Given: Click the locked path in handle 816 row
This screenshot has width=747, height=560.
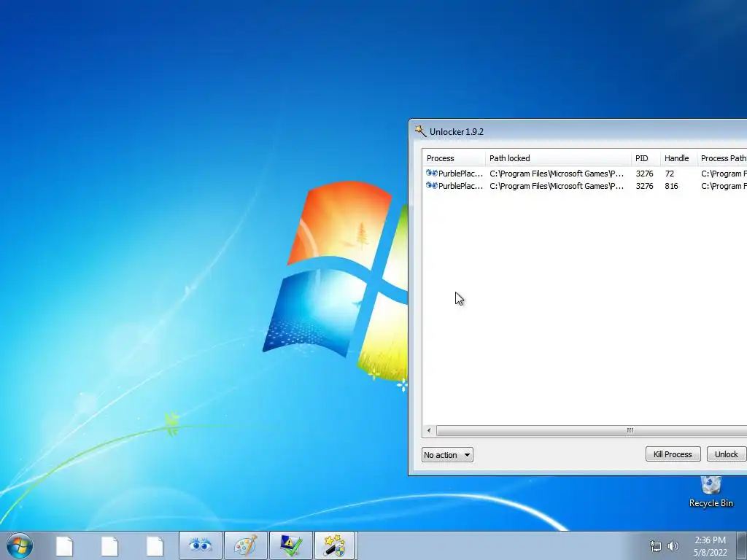Looking at the screenshot, I should 557,186.
